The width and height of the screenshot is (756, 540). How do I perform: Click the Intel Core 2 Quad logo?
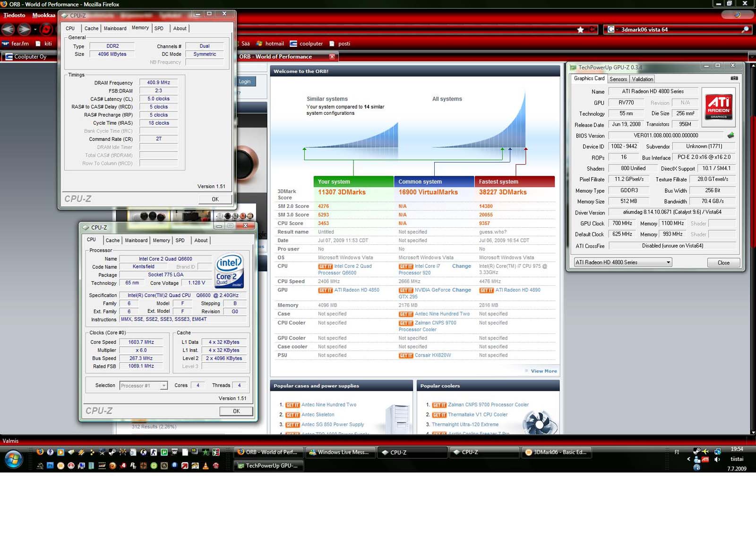click(229, 271)
